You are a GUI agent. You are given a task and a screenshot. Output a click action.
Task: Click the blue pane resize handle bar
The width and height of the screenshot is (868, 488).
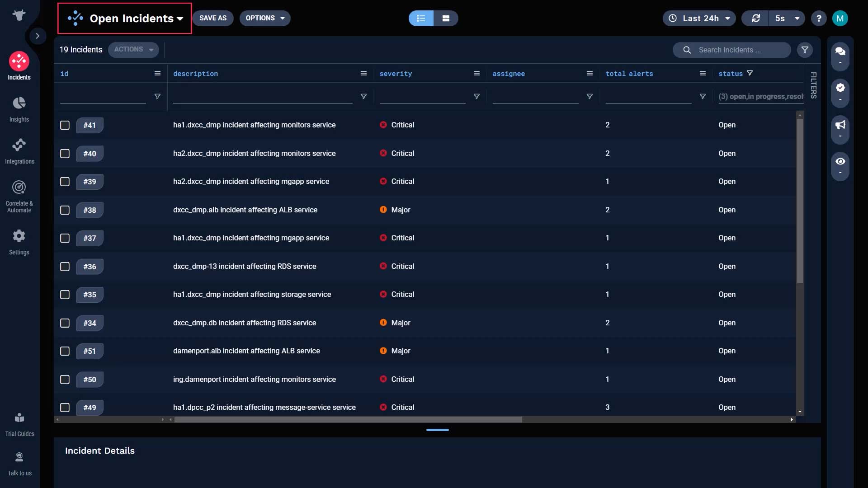[437, 430]
